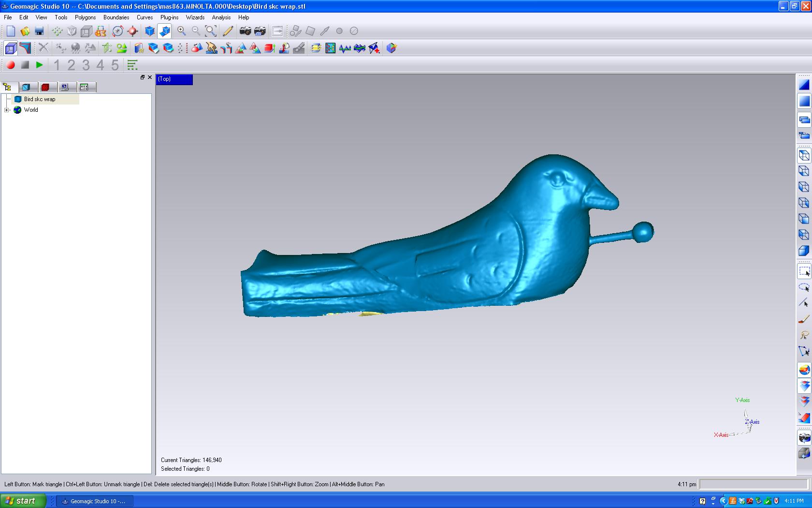Open the Help menu
812x508 pixels.
[244, 17]
